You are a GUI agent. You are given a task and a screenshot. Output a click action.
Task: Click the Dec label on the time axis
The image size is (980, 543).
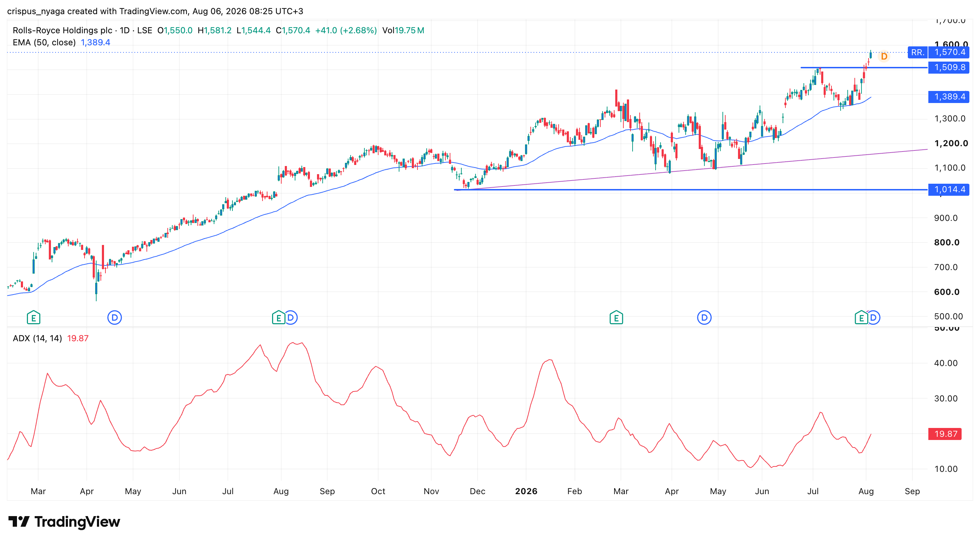[x=478, y=491]
